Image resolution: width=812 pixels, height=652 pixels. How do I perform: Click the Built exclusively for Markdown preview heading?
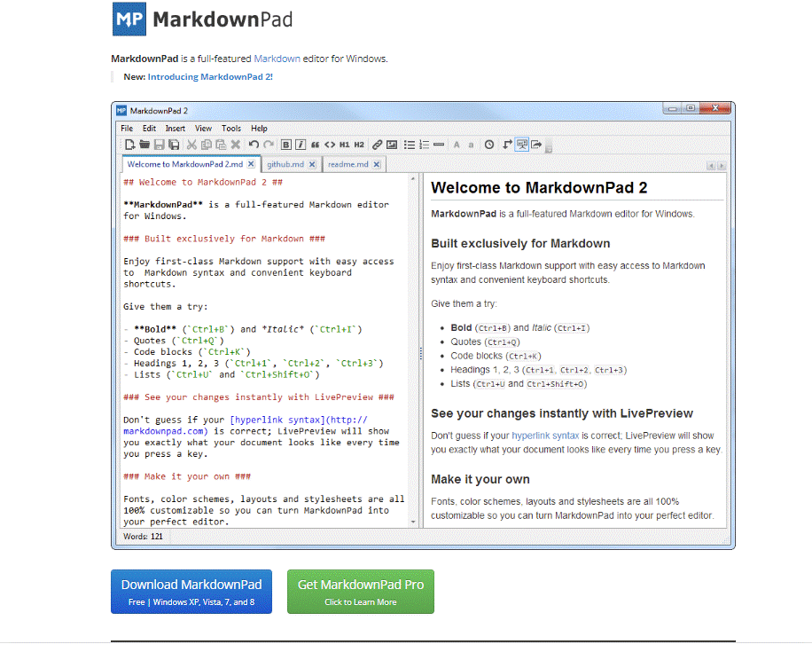pyautogui.click(x=520, y=243)
